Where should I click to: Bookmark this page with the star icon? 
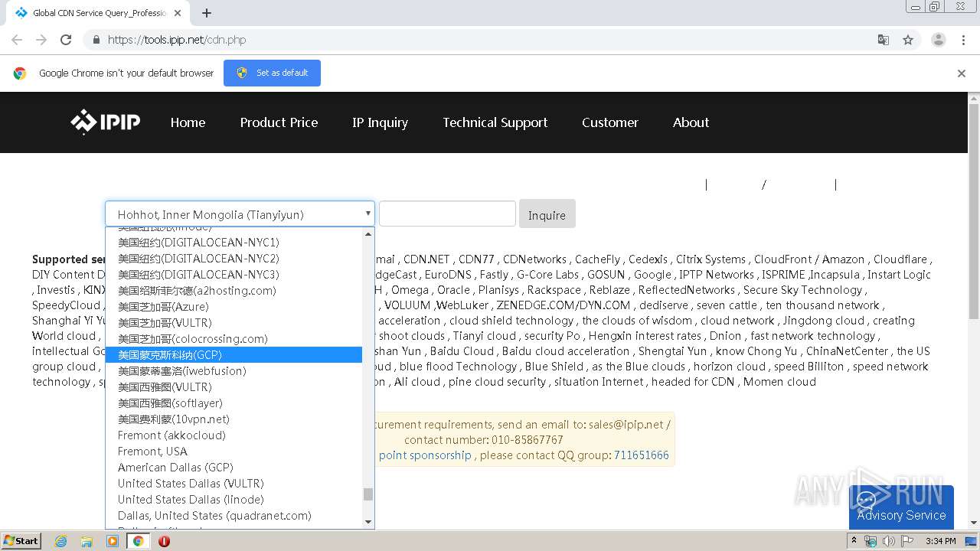point(908,40)
